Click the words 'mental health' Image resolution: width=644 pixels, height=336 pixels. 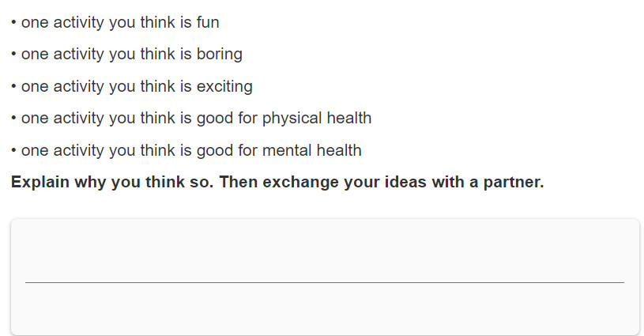312,150
